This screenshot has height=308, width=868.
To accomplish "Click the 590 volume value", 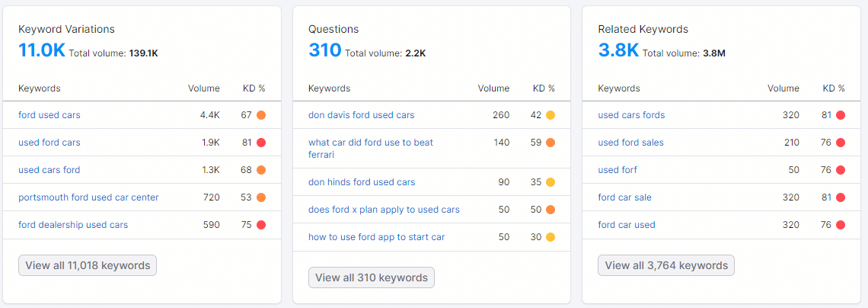I will (x=212, y=225).
